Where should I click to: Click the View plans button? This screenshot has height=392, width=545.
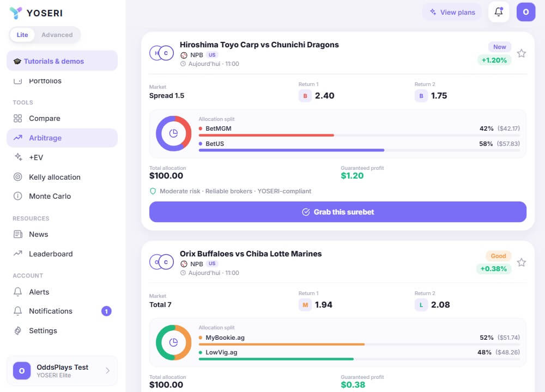pos(452,12)
